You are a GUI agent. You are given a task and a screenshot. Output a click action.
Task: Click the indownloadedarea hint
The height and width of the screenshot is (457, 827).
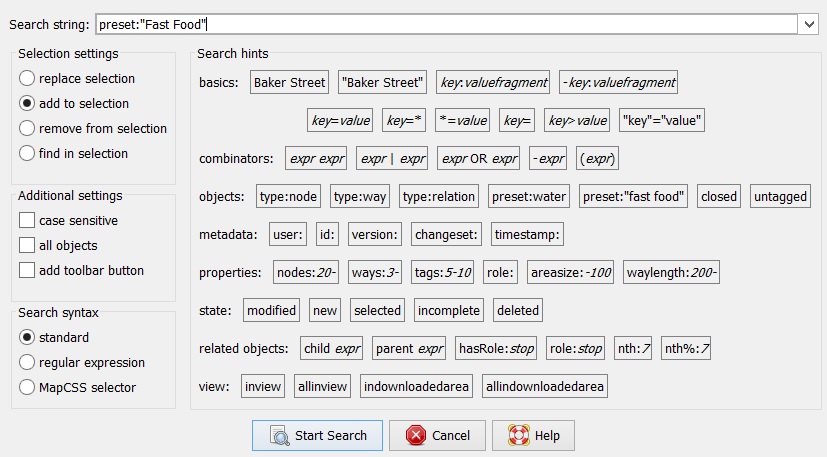416,386
